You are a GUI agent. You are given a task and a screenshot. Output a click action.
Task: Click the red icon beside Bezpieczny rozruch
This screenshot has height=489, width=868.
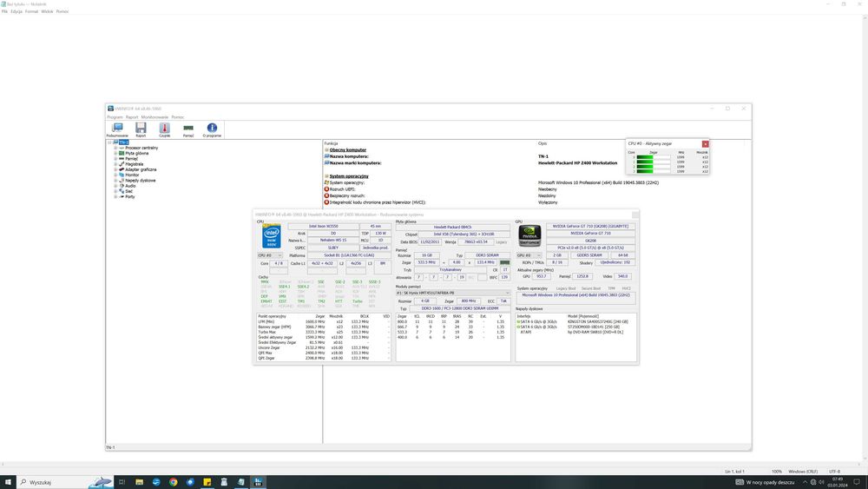[x=326, y=196]
